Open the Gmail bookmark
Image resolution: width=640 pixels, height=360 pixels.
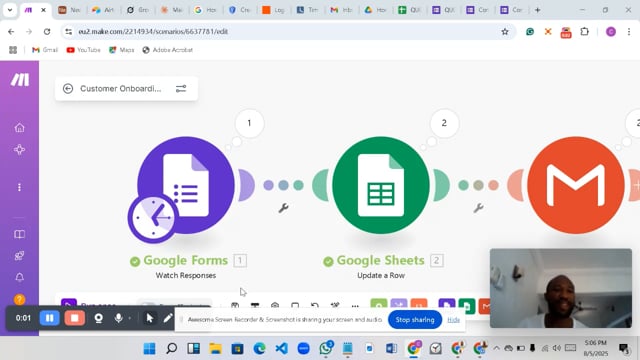coord(45,50)
